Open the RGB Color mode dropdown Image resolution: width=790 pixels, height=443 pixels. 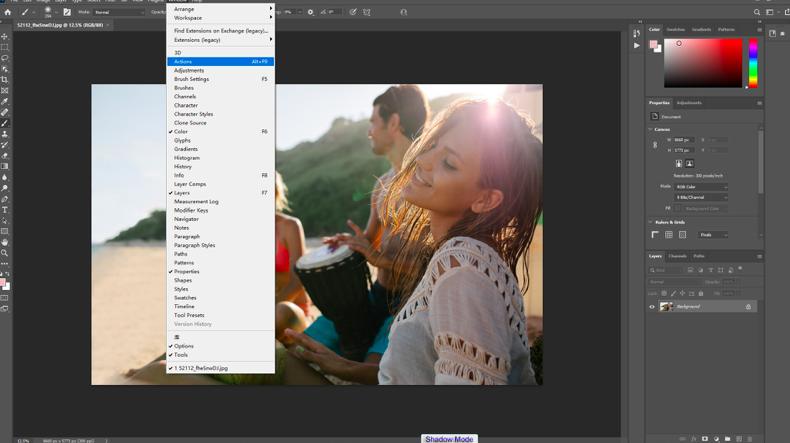point(701,187)
